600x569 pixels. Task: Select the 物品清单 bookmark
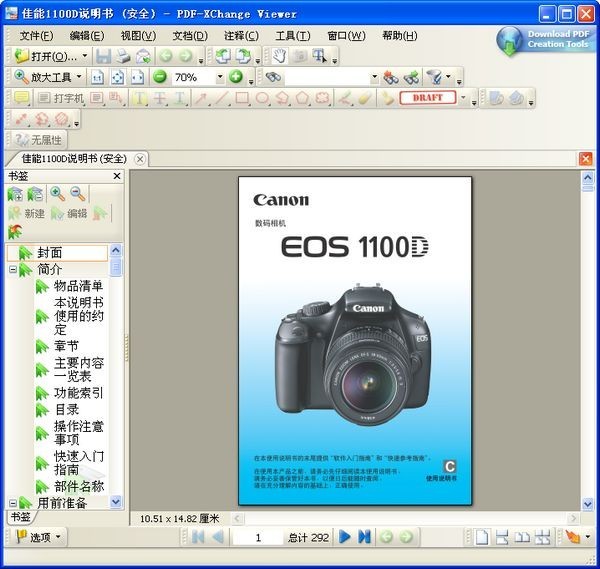[78, 286]
